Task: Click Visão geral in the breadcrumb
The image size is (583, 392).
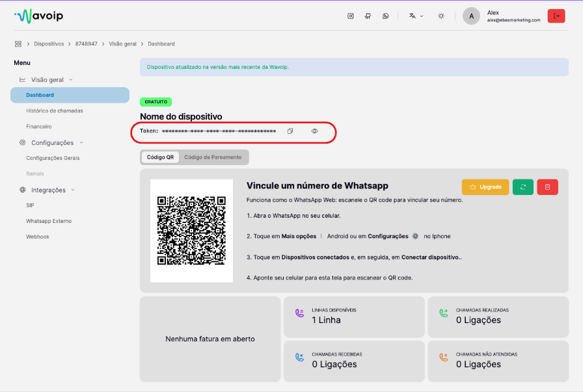Action: [x=122, y=44]
